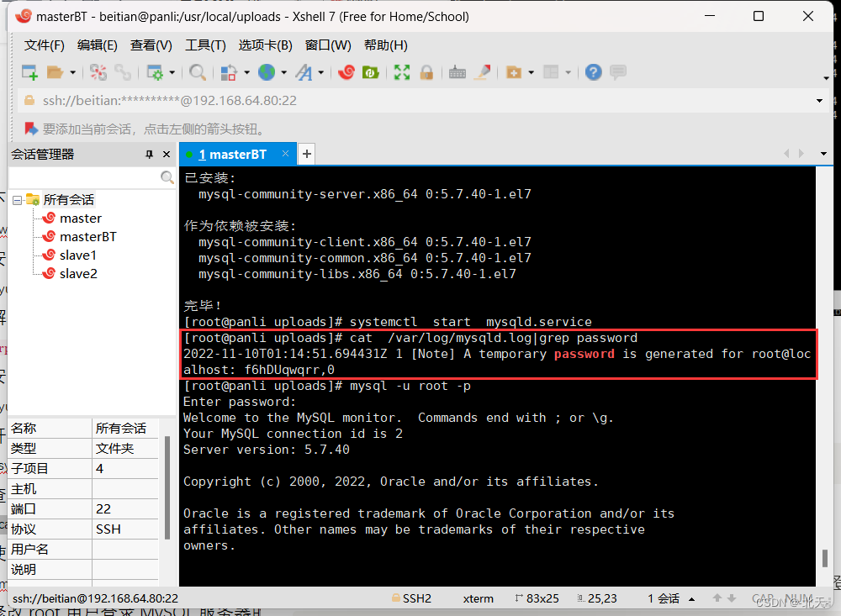Click the globe encoding icon

tap(267, 71)
